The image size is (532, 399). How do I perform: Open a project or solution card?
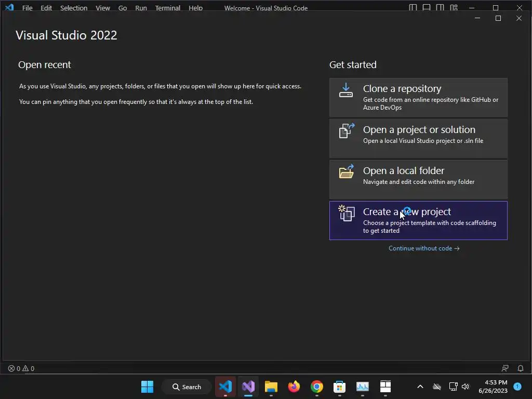(418, 138)
